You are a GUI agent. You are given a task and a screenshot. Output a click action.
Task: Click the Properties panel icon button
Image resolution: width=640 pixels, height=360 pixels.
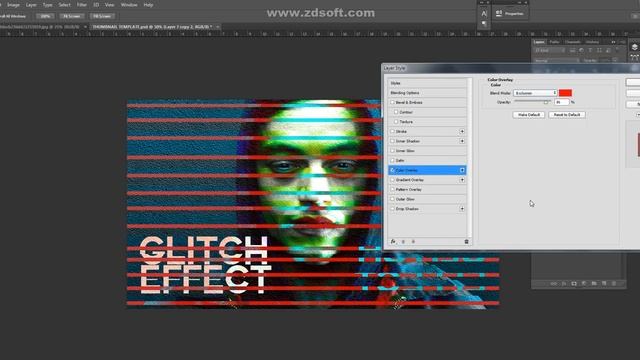coord(509,13)
